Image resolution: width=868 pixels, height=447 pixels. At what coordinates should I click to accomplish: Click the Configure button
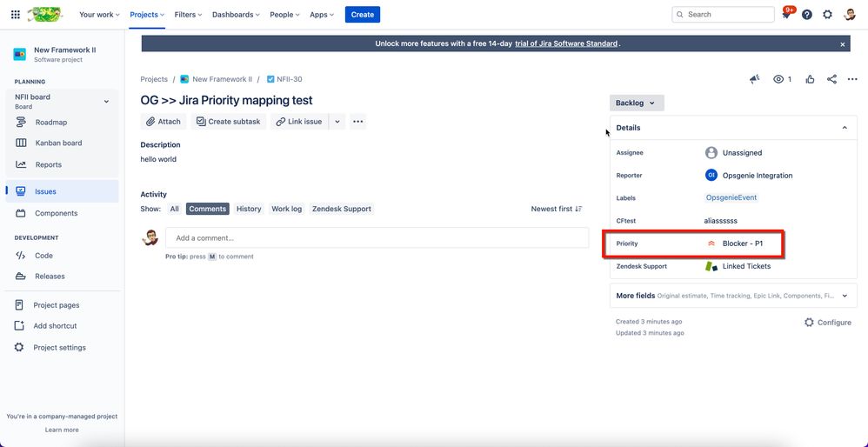coord(828,322)
